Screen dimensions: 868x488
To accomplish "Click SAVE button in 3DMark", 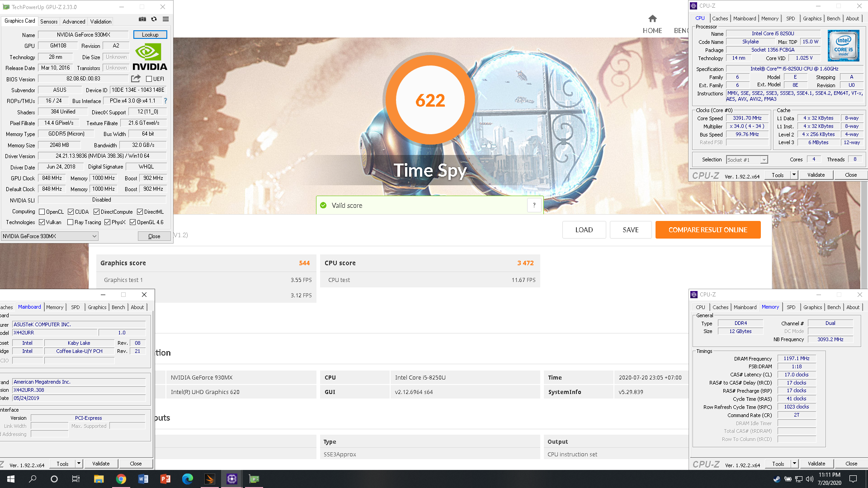I will (631, 230).
